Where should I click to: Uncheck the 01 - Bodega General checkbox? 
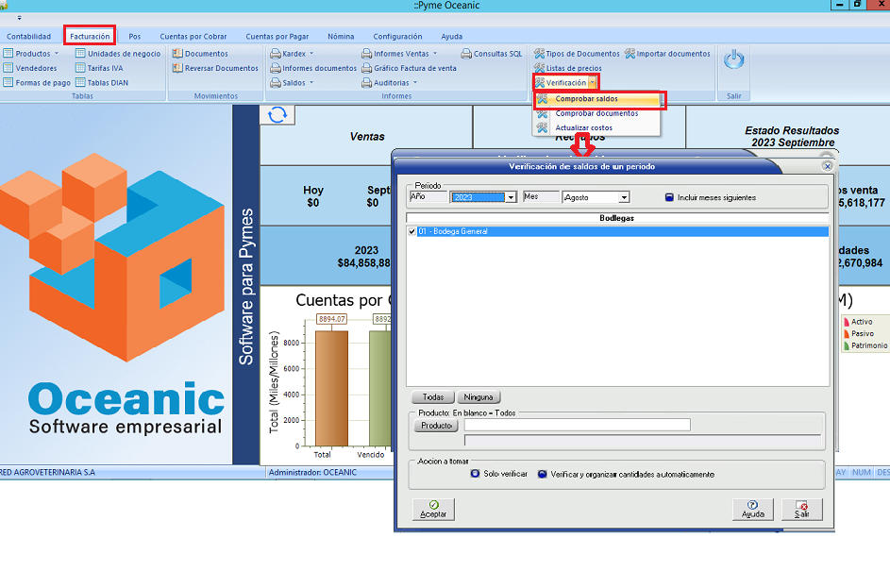pos(411,231)
